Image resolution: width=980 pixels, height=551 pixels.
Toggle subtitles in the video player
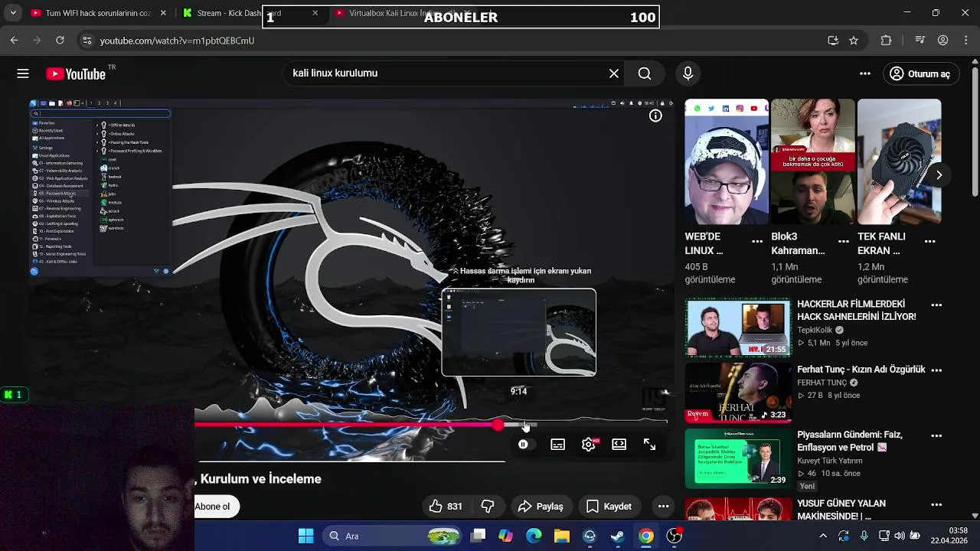click(x=558, y=444)
